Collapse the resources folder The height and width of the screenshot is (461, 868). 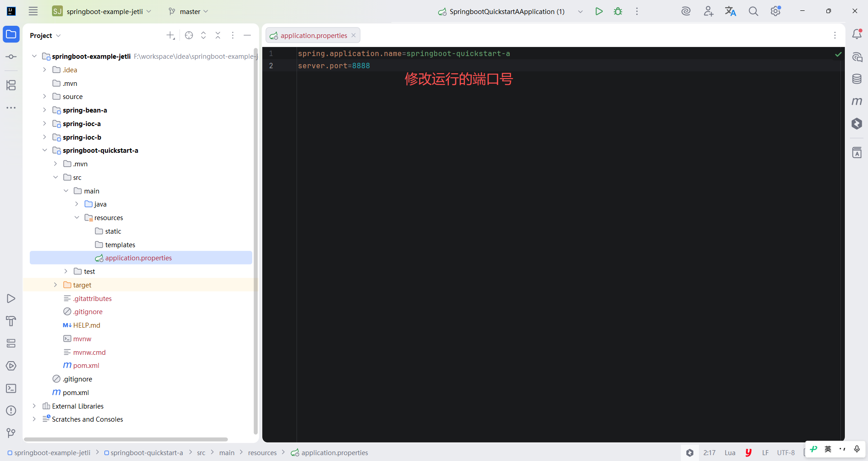click(x=76, y=217)
